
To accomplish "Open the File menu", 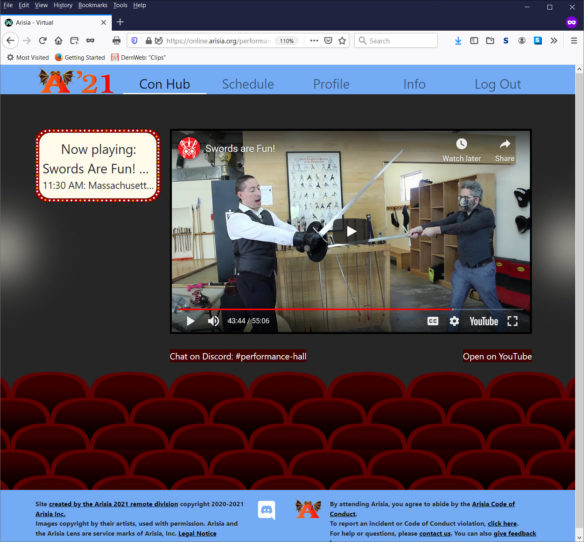I will [8, 5].
